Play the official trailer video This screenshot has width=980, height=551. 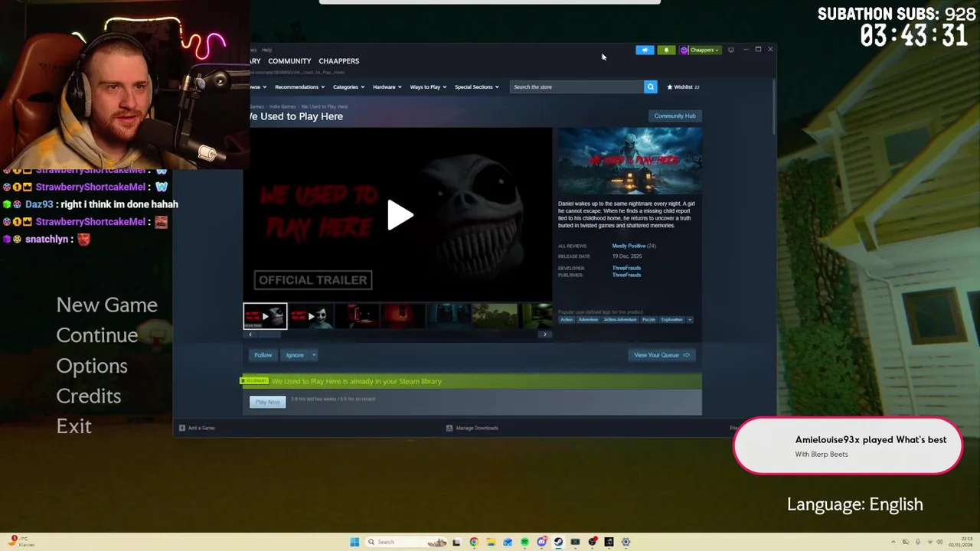click(x=400, y=215)
